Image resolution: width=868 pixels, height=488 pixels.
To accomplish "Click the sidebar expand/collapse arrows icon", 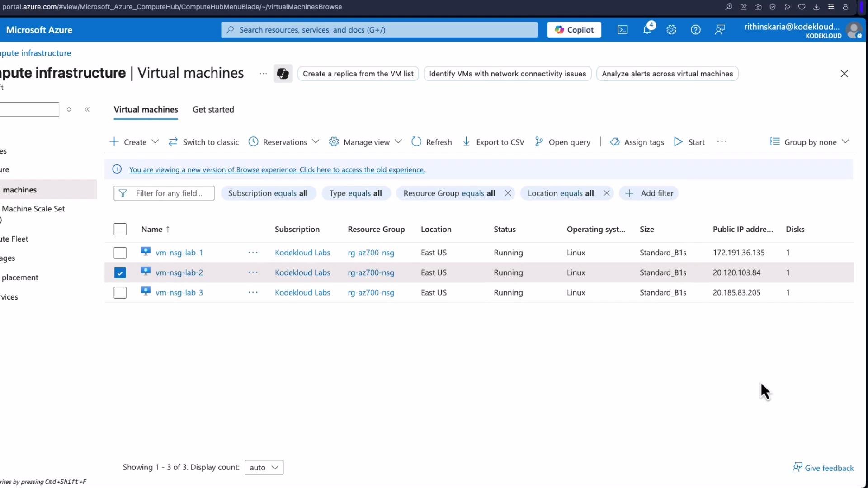I will click(x=69, y=109).
